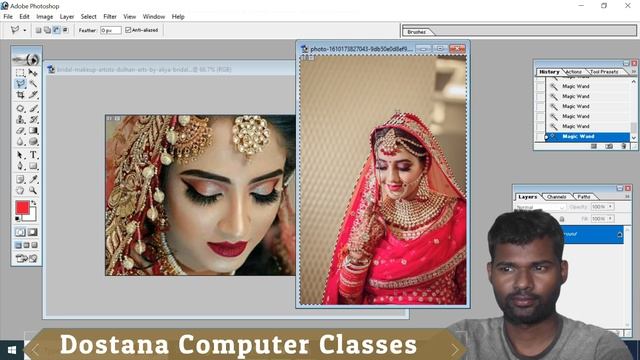
Task: Select the History Brush tool
Action: click(x=33, y=120)
